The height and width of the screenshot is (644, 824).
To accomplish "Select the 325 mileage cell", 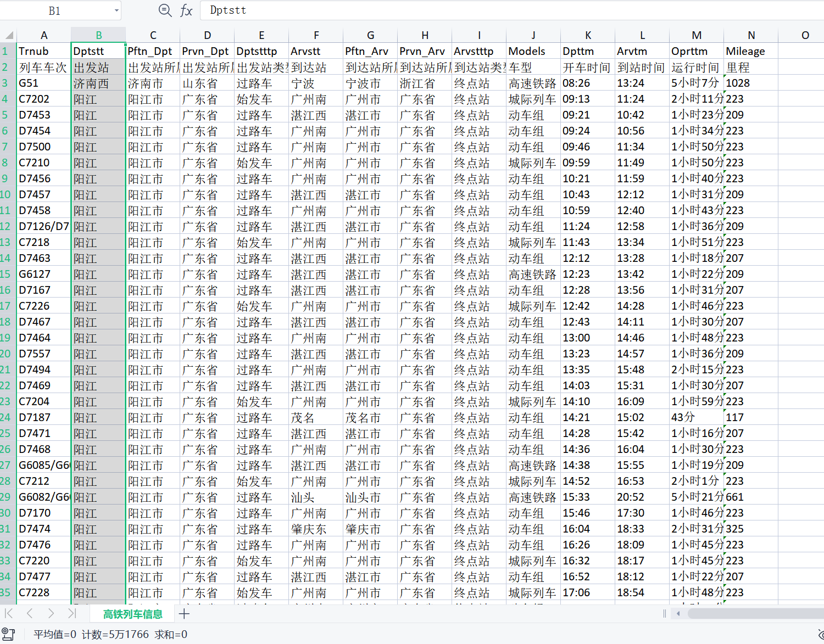I will (751, 529).
